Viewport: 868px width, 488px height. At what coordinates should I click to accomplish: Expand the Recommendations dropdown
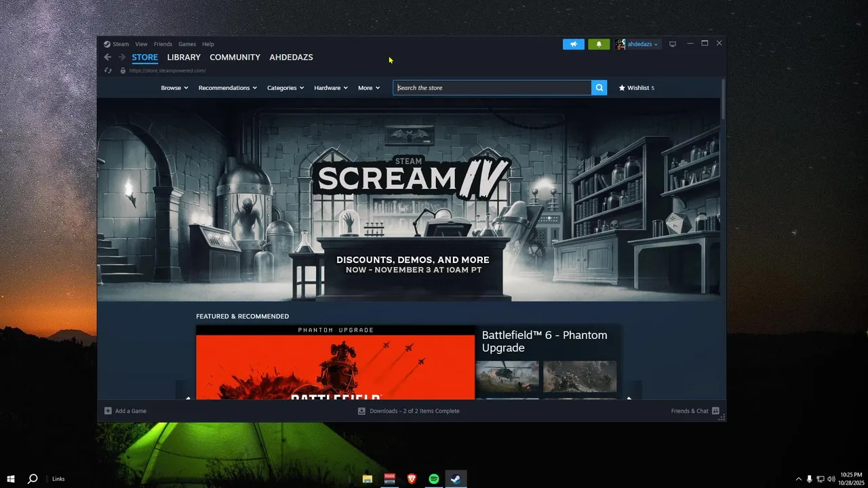(x=227, y=87)
